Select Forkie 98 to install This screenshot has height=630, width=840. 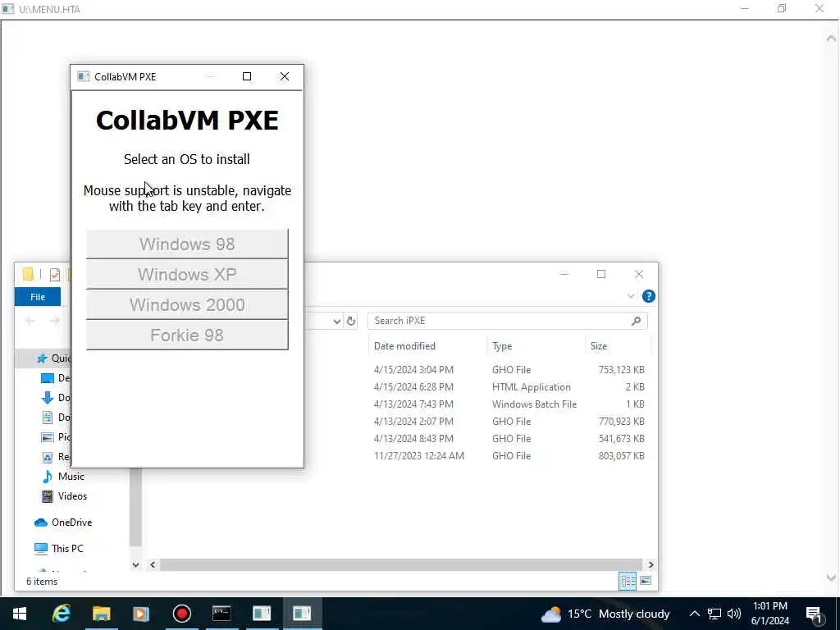coord(187,335)
